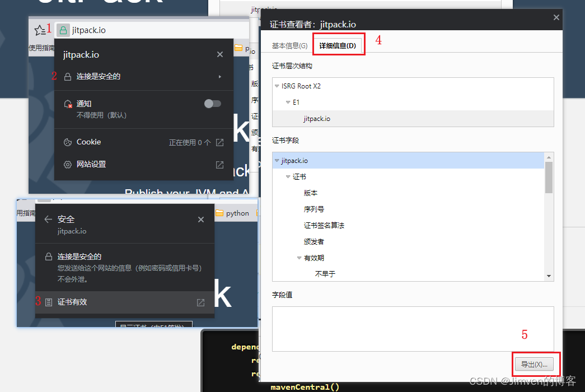Select the 不早于 field
585x392 pixels.
325,274
